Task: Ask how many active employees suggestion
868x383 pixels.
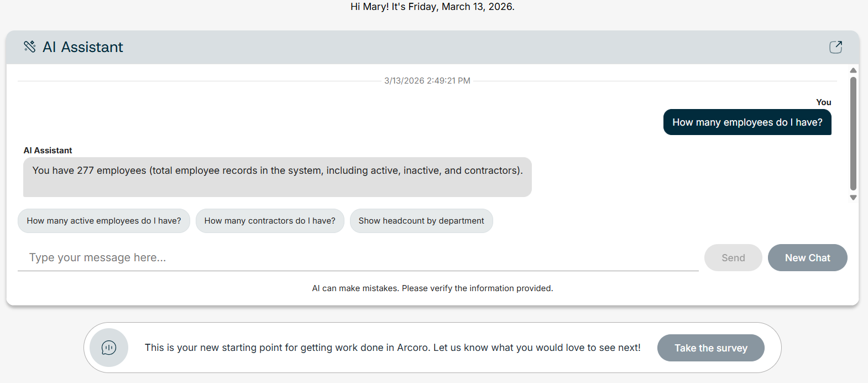Action: click(104, 221)
